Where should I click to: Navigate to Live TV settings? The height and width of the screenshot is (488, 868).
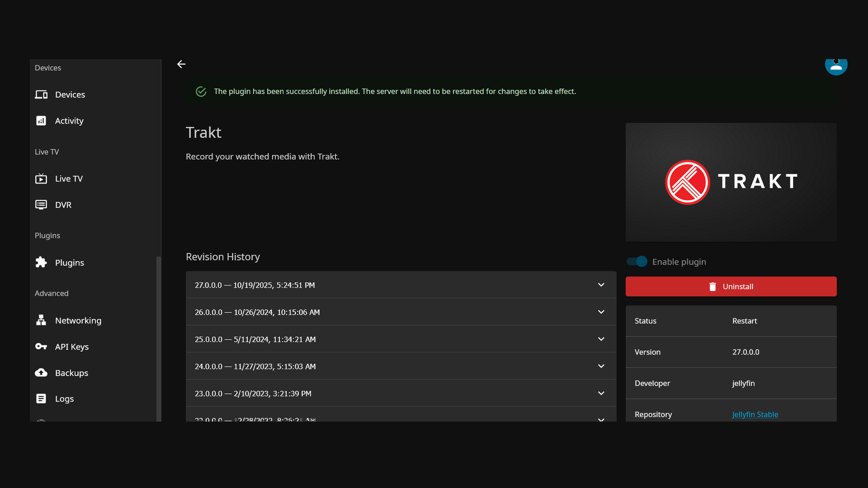pyautogui.click(x=95, y=179)
